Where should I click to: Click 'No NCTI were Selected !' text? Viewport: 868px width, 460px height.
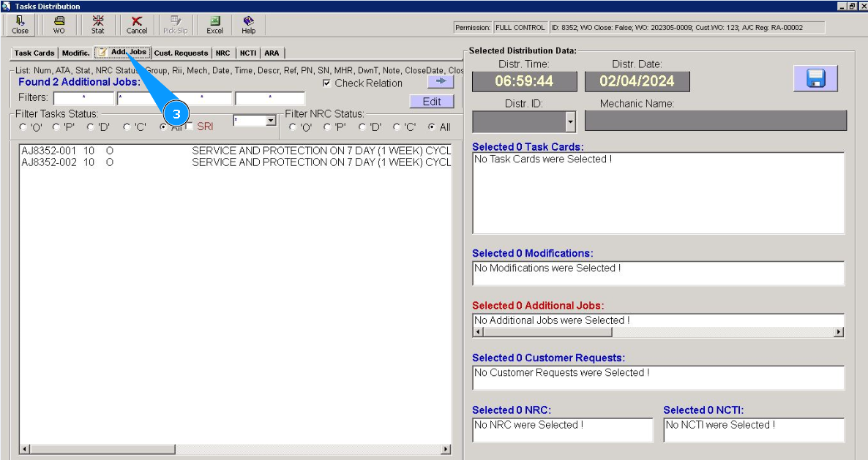click(720, 425)
